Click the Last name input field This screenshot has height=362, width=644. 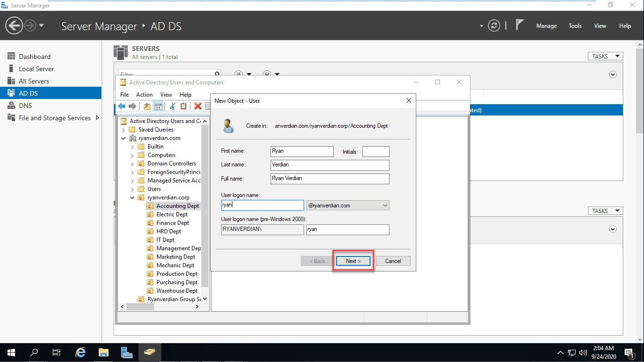pyautogui.click(x=330, y=165)
